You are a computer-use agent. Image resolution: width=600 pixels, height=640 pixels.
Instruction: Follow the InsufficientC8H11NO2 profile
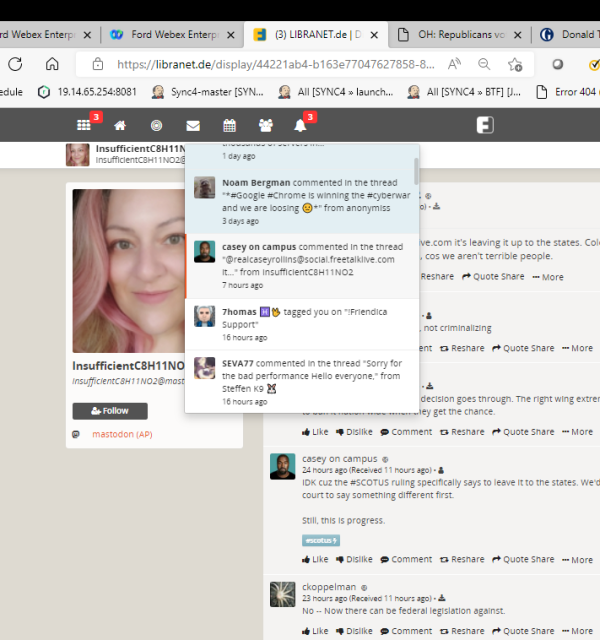click(x=110, y=411)
